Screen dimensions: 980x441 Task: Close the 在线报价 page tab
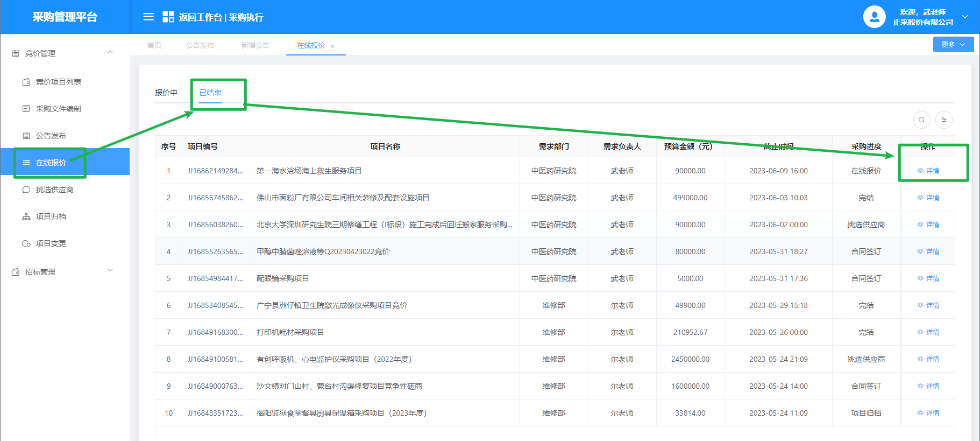332,46
